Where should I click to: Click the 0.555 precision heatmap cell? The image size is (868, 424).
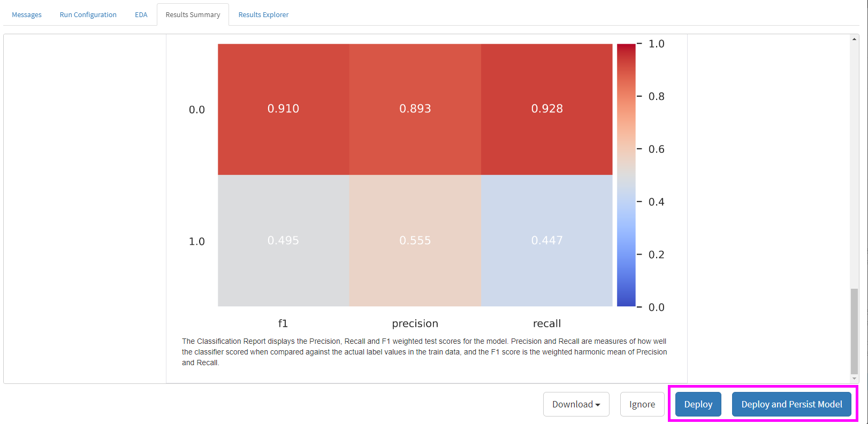tap(415, 241)
